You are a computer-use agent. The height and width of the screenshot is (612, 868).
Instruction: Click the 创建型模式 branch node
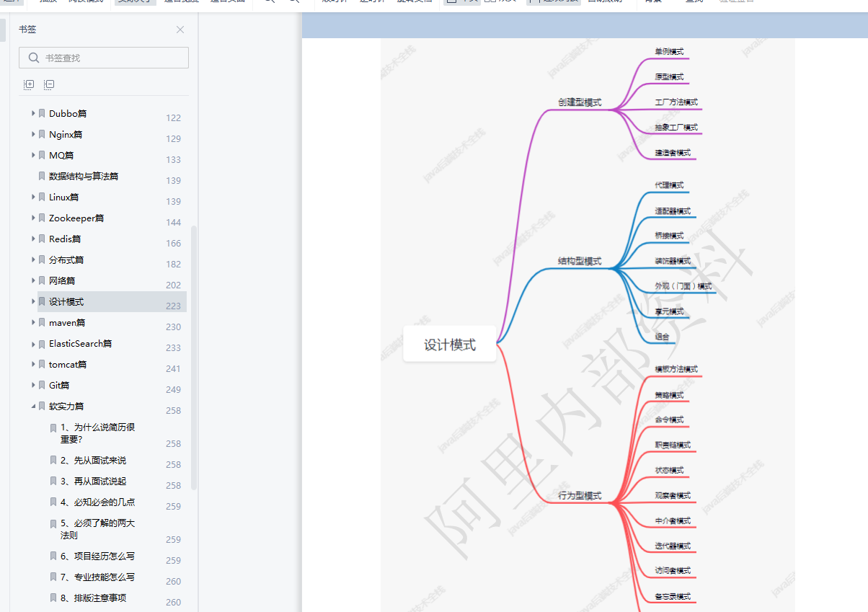tap(580, 102)
